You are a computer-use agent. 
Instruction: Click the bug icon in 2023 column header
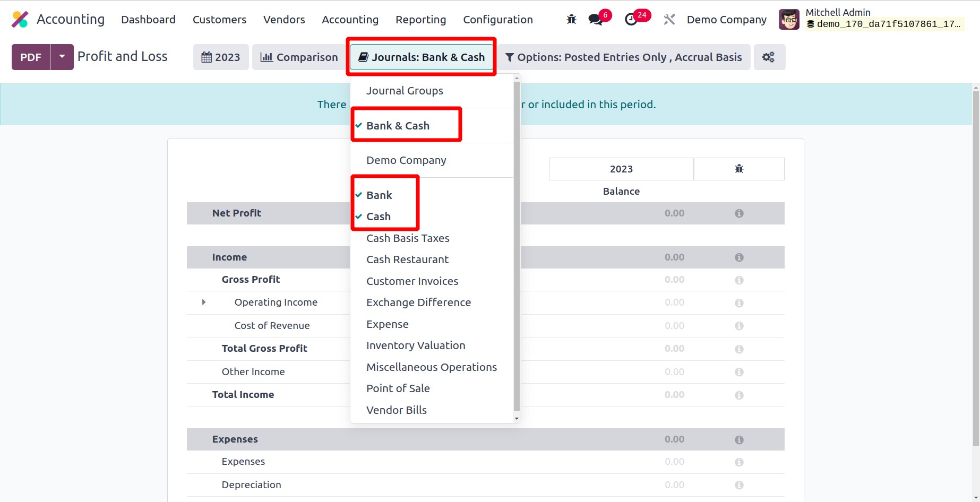point(739,169)
